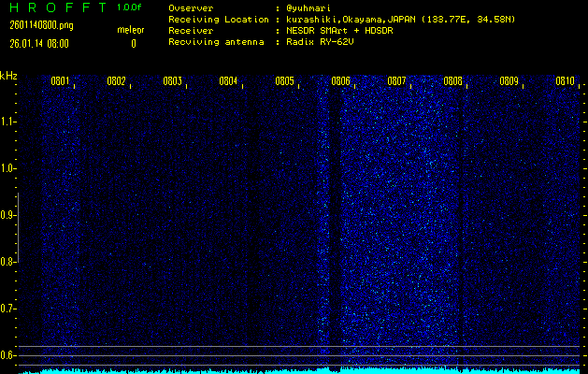588x374 pixels.
Task: Click the timestamp 26.01.14 08:00
Action: (x=39, y=44)
